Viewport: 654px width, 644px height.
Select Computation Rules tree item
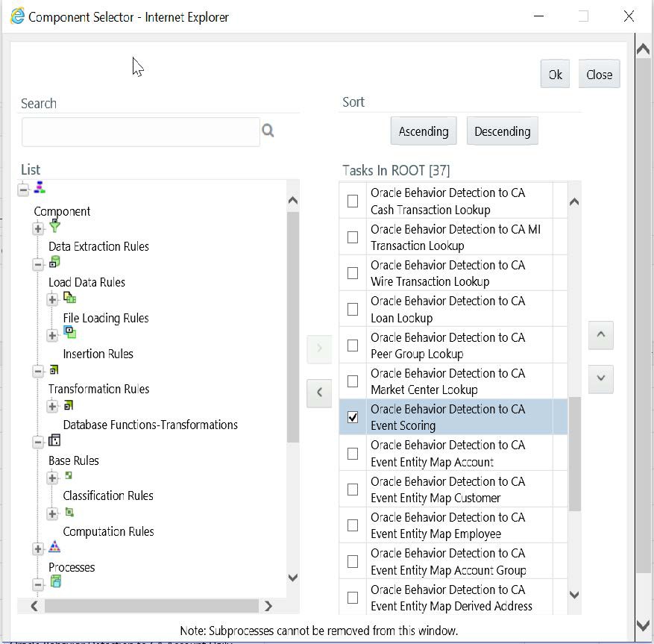[x=108, y=531]
